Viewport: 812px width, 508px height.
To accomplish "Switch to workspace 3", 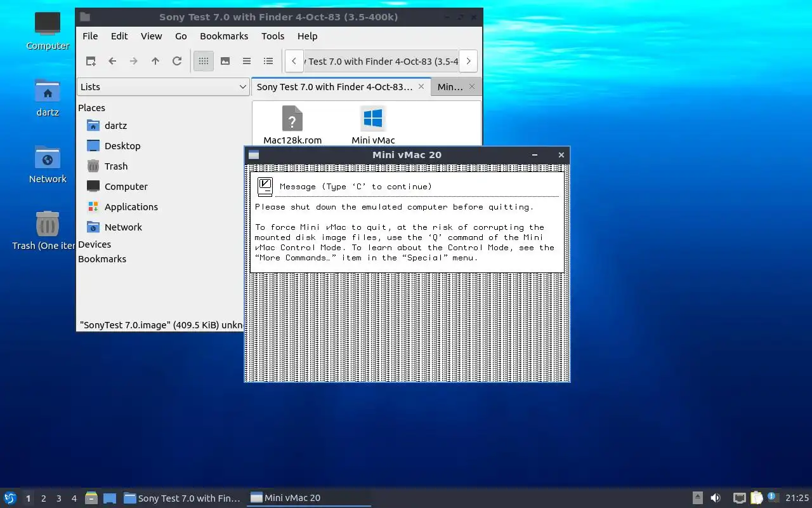I will (x=59, y=498).
